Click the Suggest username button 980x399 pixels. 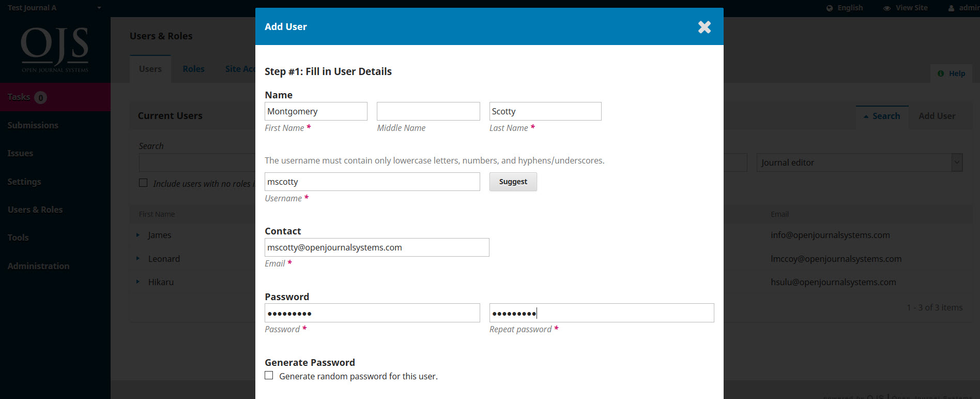[513, 182]
